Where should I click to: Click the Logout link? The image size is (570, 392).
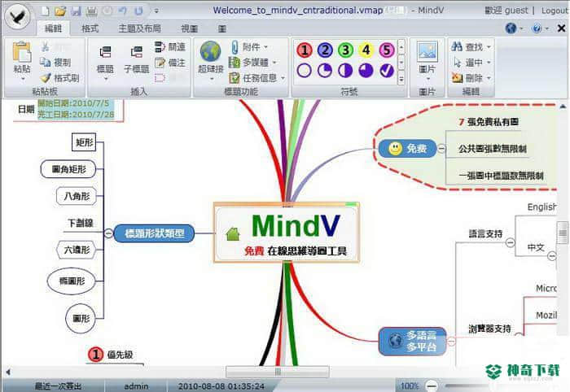click(555, 11)
